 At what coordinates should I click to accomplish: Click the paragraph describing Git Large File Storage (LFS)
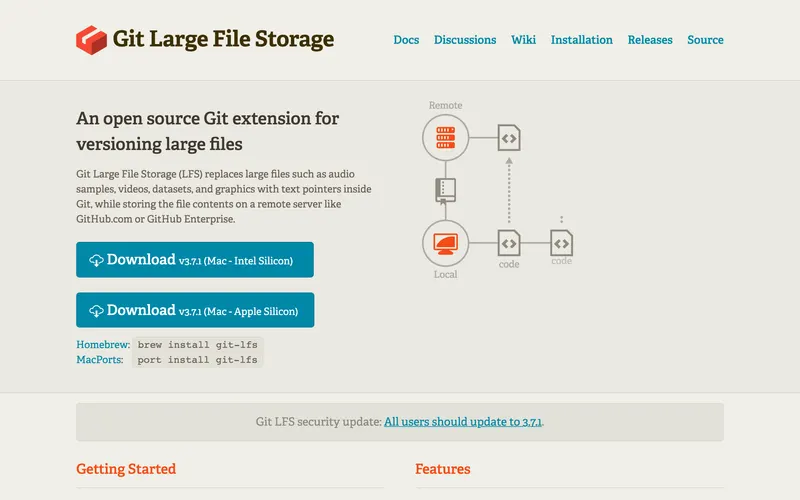click(223, 196)
